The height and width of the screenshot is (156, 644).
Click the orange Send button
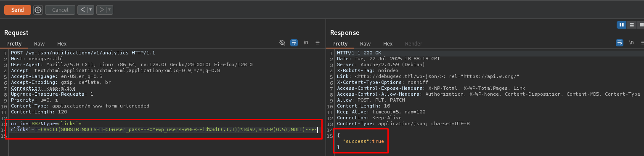pos(18,10)
